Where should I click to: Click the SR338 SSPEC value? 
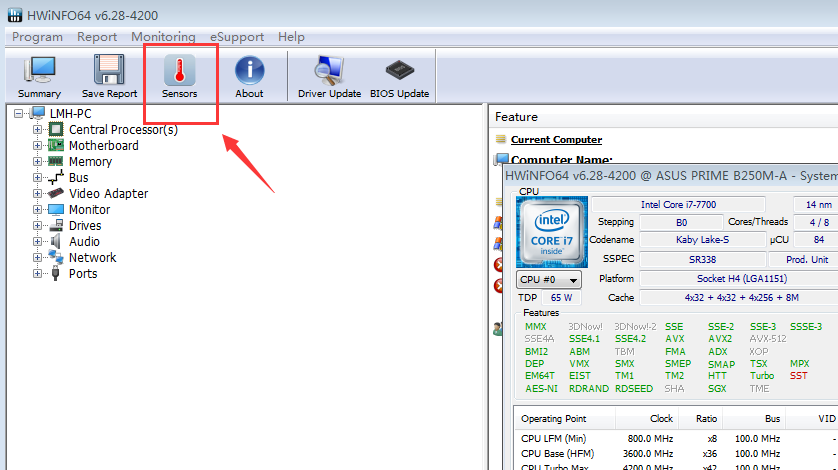tap(702, 259)
